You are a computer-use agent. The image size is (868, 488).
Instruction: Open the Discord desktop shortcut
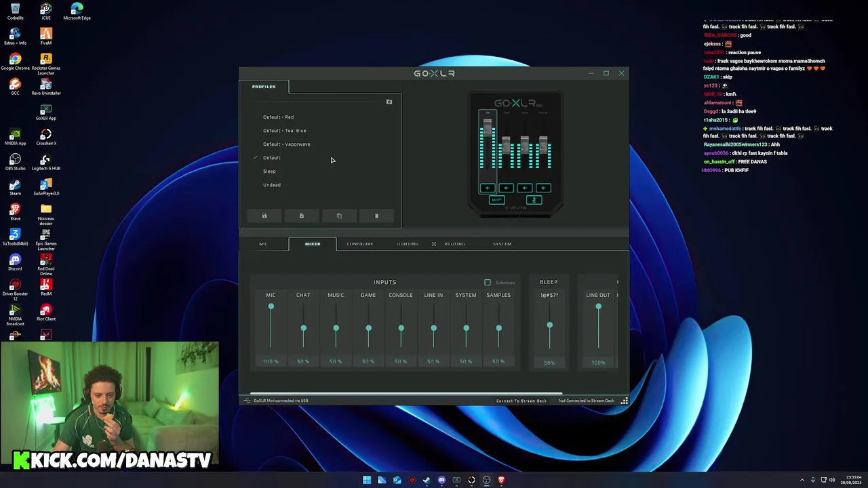click(15, 262)
